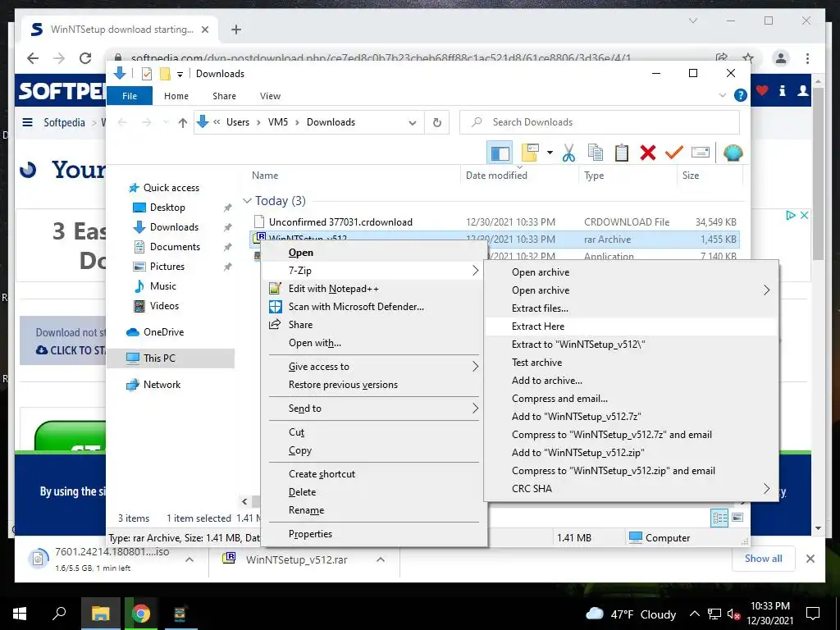This screenshot has width=840, height=630.
Task: Click Show all in Chrome downloads bar
Action: point(763,559)
